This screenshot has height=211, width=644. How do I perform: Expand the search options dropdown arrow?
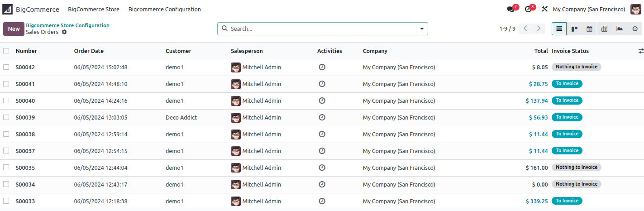(422, 29)
